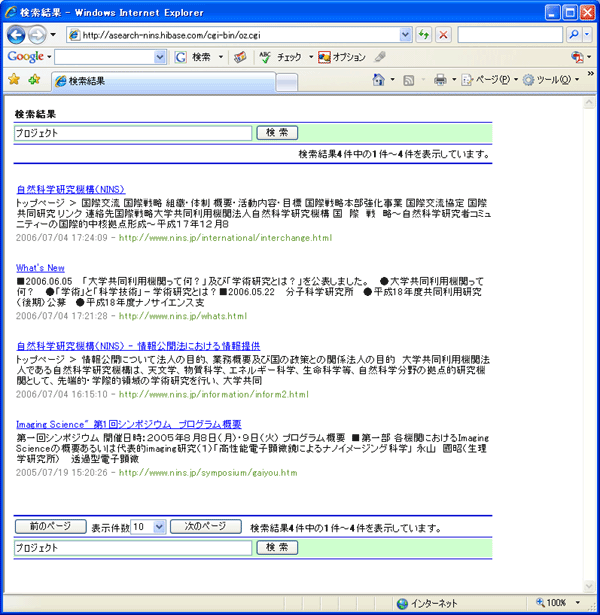Open the ツール(O) menu
The width and height of the screenshot is (600, 615).
coord(551,80)
